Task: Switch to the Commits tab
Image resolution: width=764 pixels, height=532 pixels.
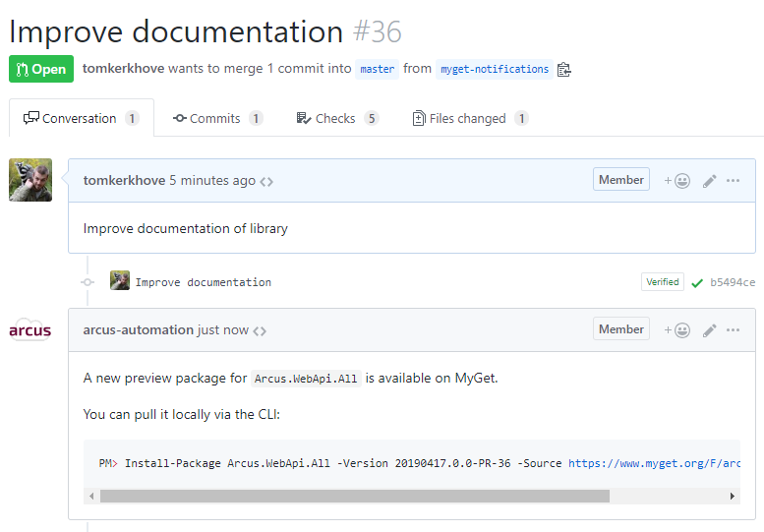Action: [217, 118]
